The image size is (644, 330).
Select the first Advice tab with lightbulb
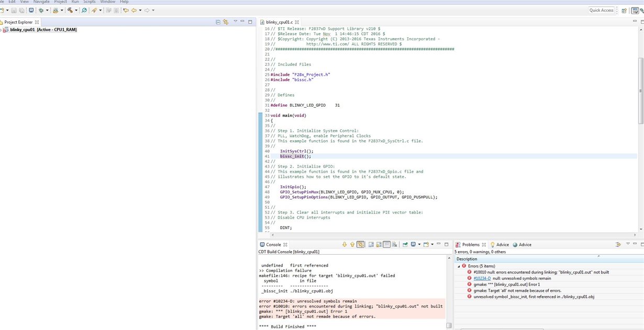499,244
